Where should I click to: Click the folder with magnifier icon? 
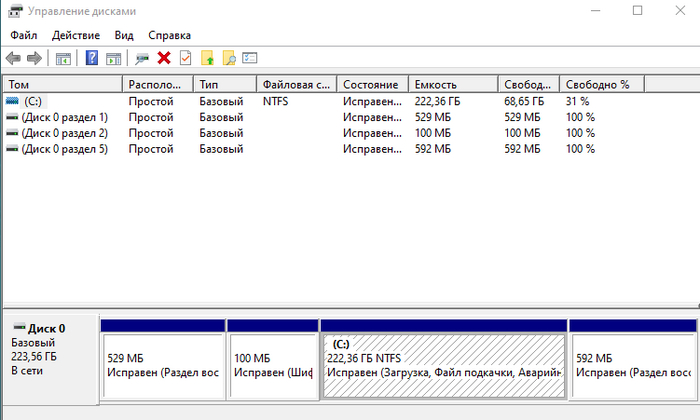(x=229, y=58)
